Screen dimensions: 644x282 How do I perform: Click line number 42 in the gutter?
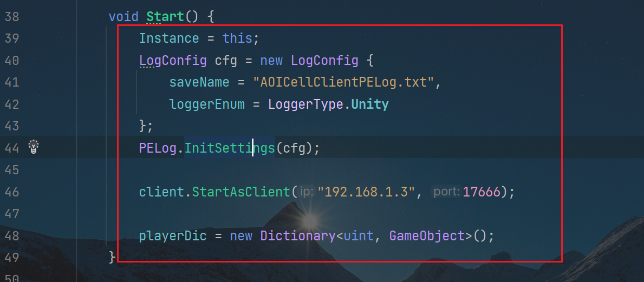coord(12,104)
